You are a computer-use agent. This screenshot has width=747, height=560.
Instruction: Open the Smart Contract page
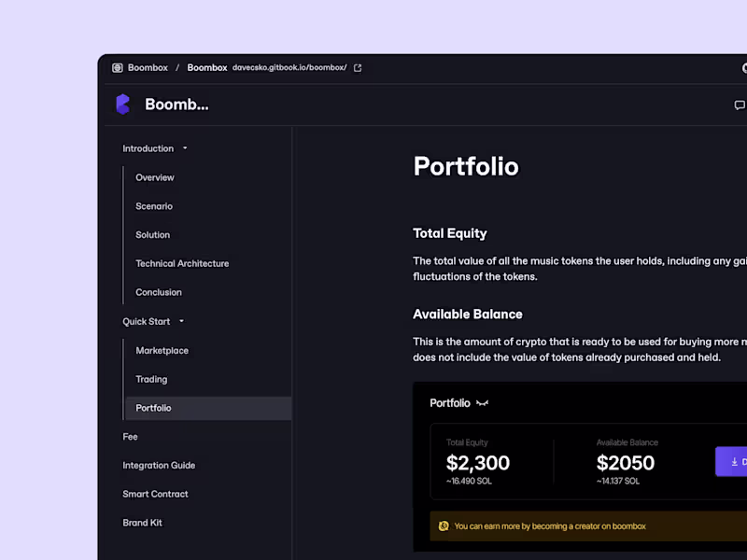155,495
